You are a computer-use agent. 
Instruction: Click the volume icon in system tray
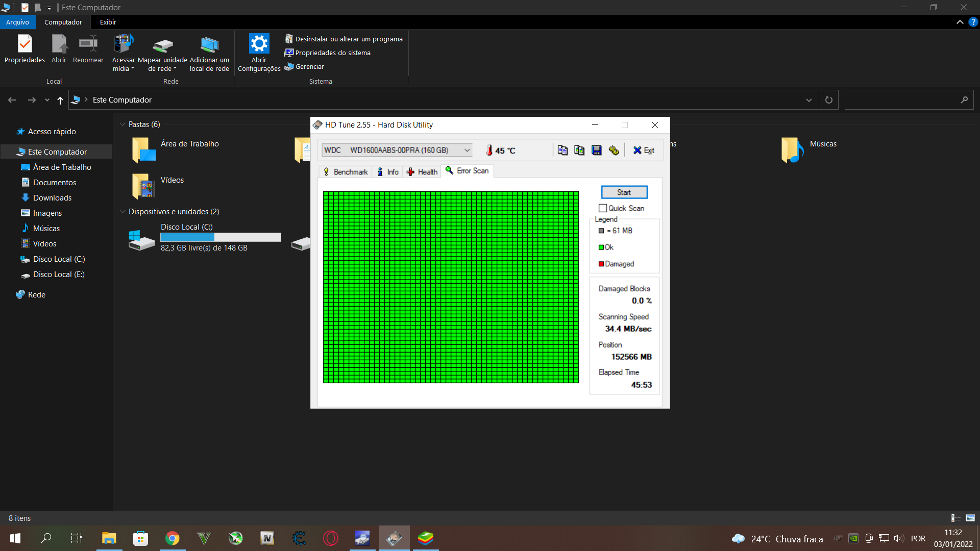point(899,538)
